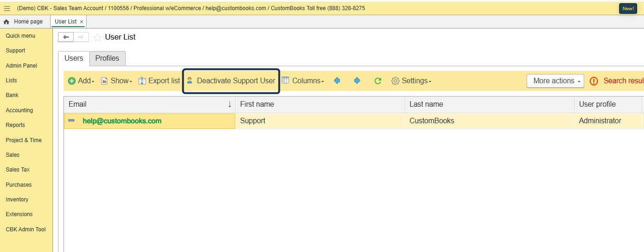This screenshot has width=644, height=252.
Task: Go forward with the right arrow button
Action: [81, 37]
